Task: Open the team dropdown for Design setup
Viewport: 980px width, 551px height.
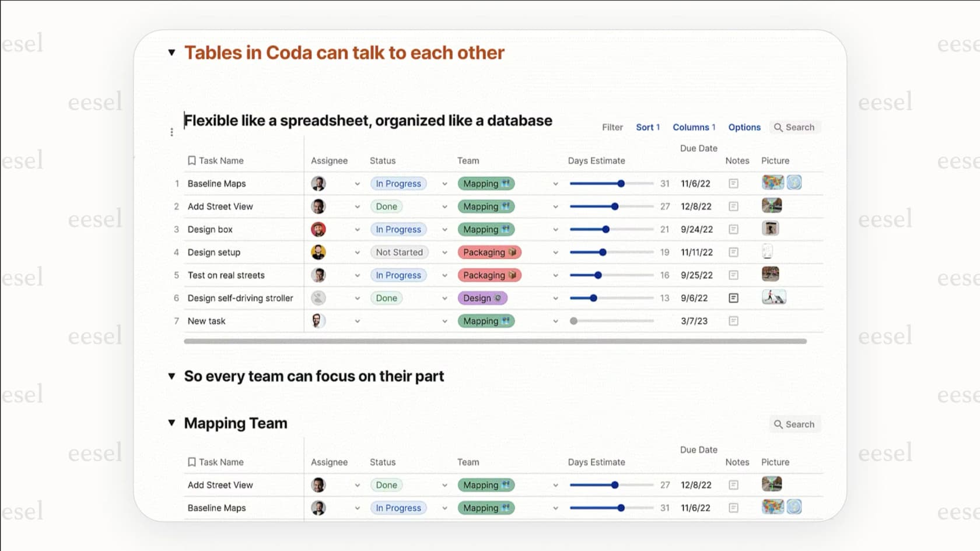Action: coord(555,252)
